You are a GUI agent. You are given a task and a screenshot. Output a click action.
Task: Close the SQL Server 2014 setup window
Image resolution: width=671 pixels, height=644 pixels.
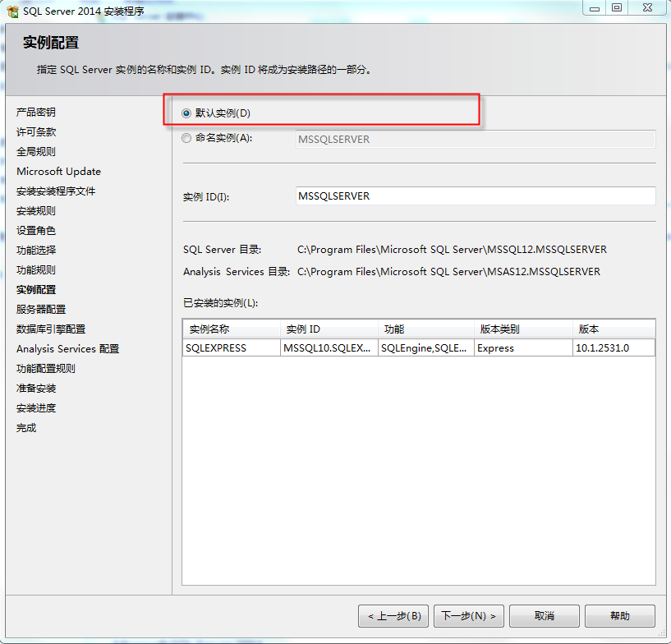click(x=647, y=8)
